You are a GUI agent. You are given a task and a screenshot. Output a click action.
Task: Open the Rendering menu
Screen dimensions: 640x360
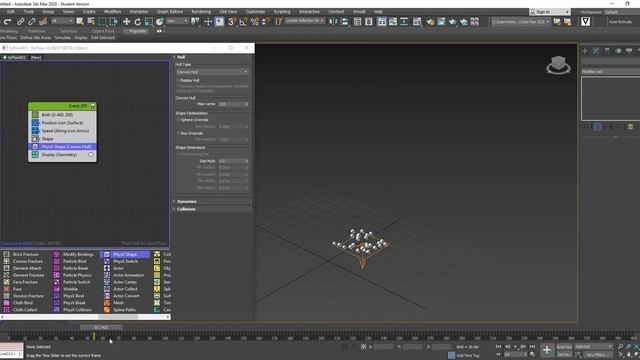(201, 12)
